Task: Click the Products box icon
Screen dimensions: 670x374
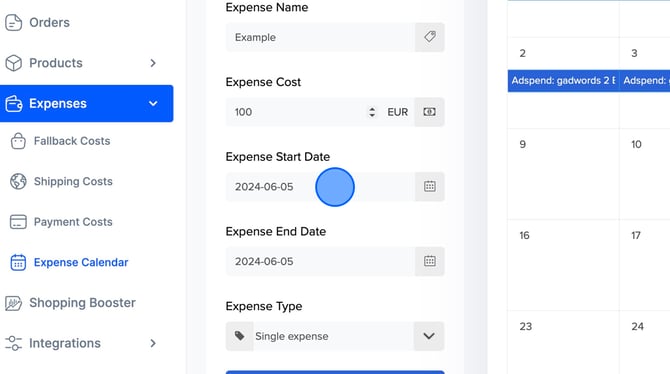Action: (x=13, y=63)
